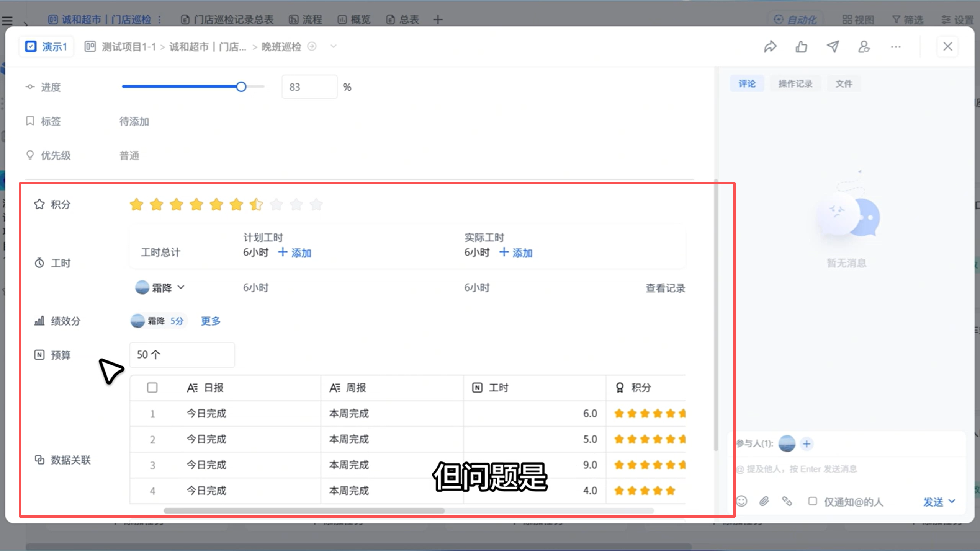Image resolution: width=980 pixels, height=551 pixels.
Task: Click the participant avatar next to 参与人
Action: tap(787, 444)
